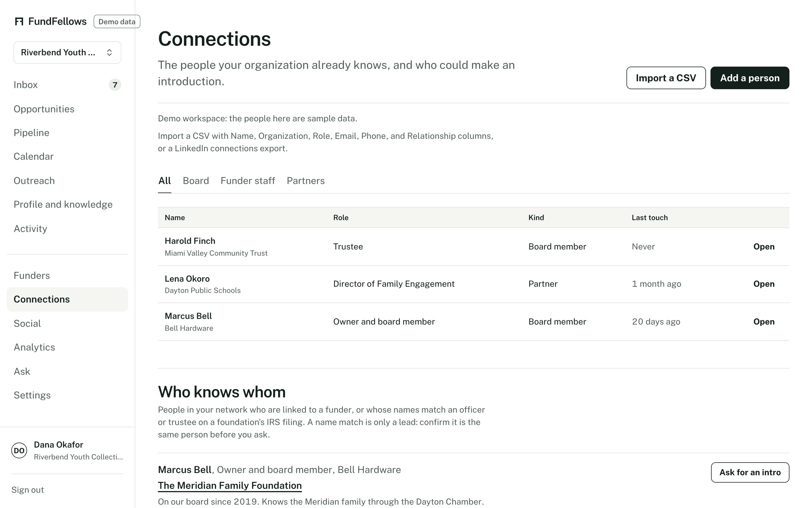Screen dimensions: 812x508
Task: Expand the Riverbend Youth organization switcher
Action: [x=67, y=52]
